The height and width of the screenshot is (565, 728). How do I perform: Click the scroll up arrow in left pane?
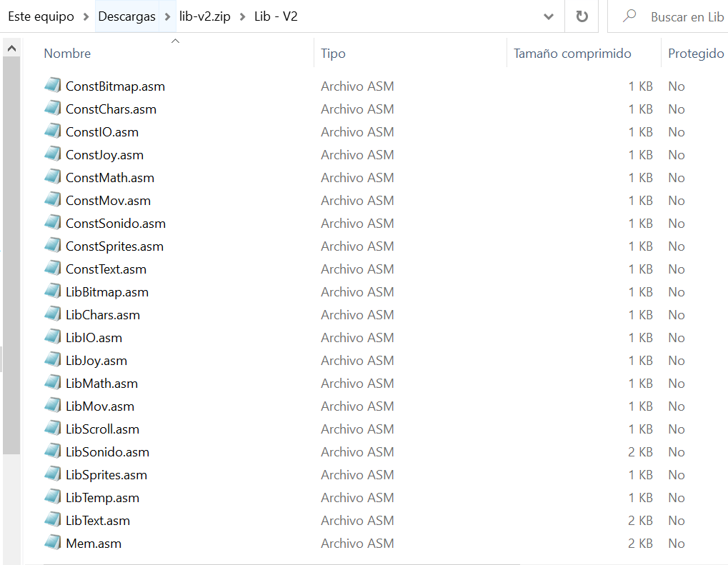pyautogui.click(x=11, y=48)
